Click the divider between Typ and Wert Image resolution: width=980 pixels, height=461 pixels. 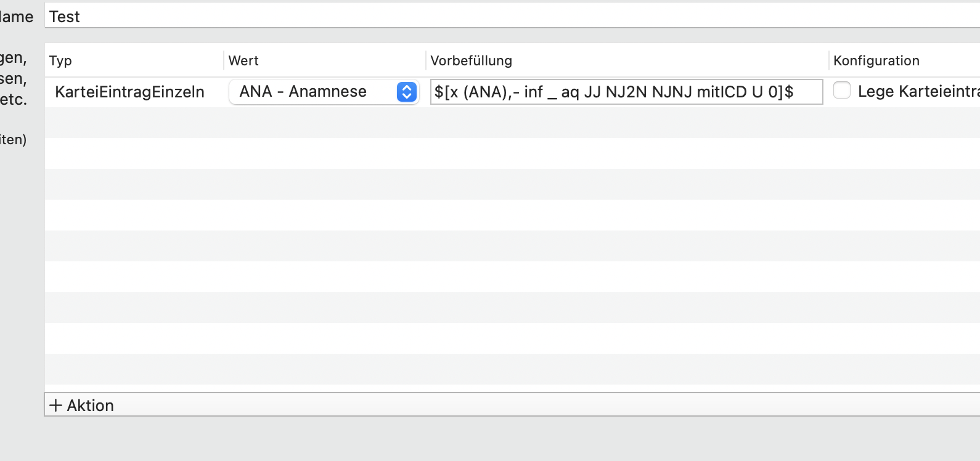pyautogui.click(x=224, y=61)
